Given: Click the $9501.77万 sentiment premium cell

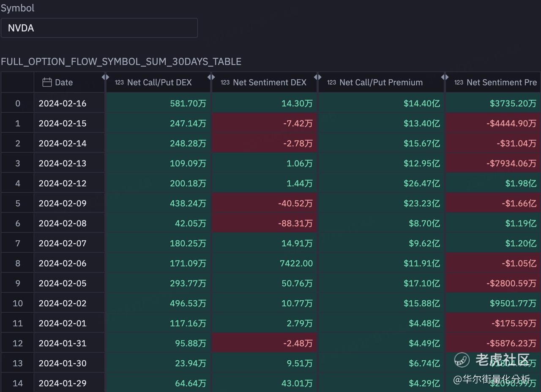Looking at the screenshot, I should (x=493, y=303).
